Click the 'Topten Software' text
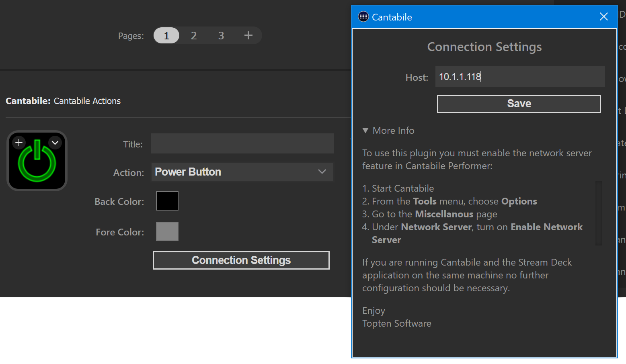This screenshot has height=364, width=626. pyautogui.click(x=397, y=323)
